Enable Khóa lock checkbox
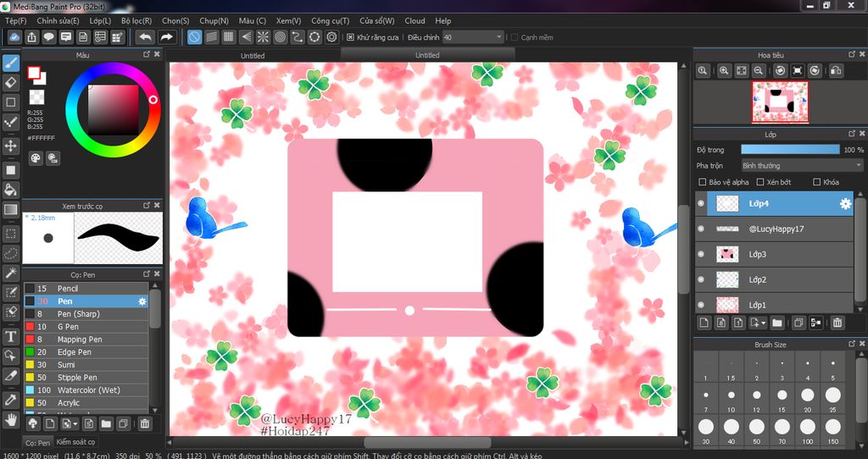The image size is (868, 459). [816, 182]
